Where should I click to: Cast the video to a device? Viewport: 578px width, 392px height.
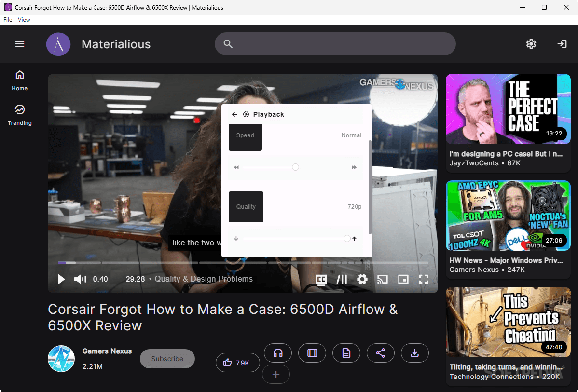(x=383, y=279)
